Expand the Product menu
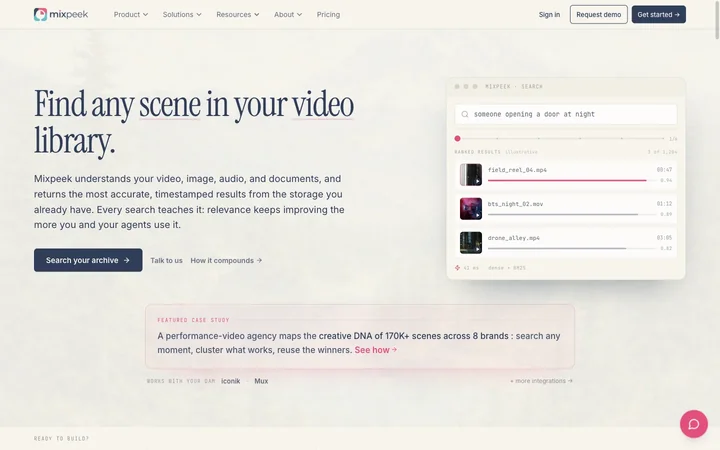 [x=131, y=15]
